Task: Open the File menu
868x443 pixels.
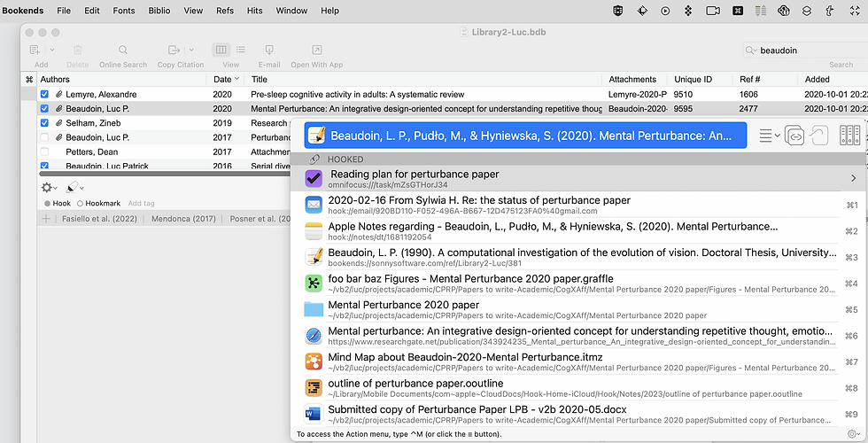Action: pyautogui.click(x=64, y=11)
